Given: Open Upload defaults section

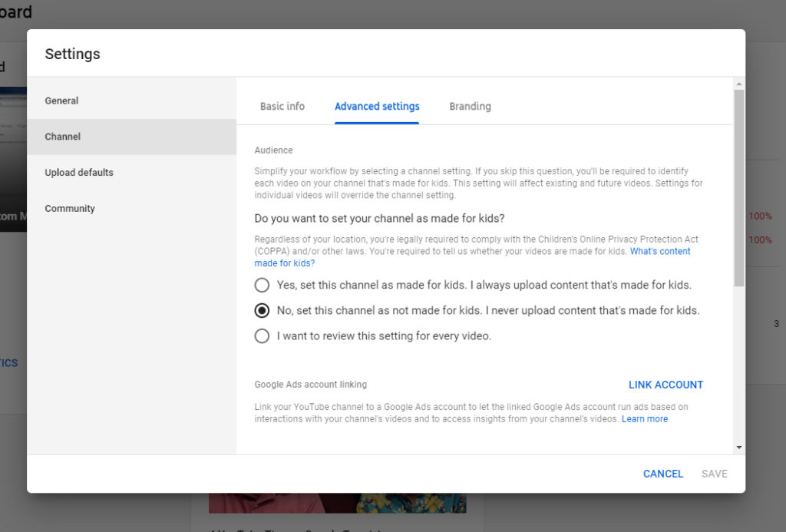Looking at the screenshot, I should click(79, 173).
